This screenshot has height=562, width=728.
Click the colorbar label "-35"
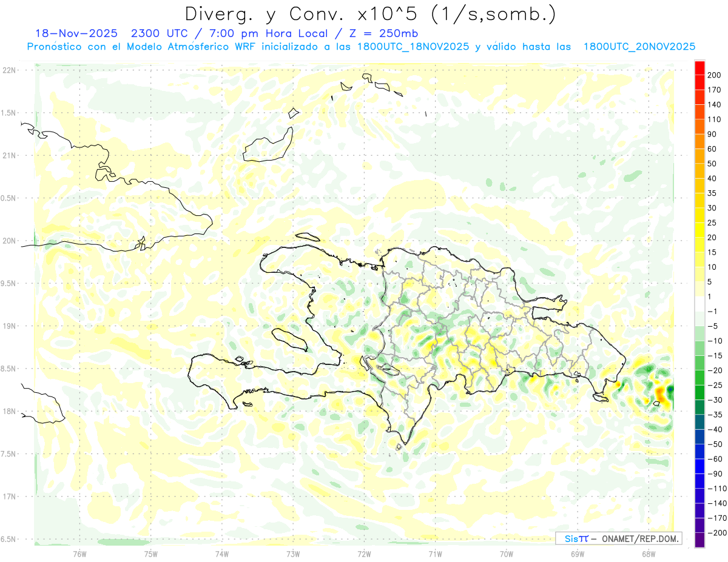point(715,415)
